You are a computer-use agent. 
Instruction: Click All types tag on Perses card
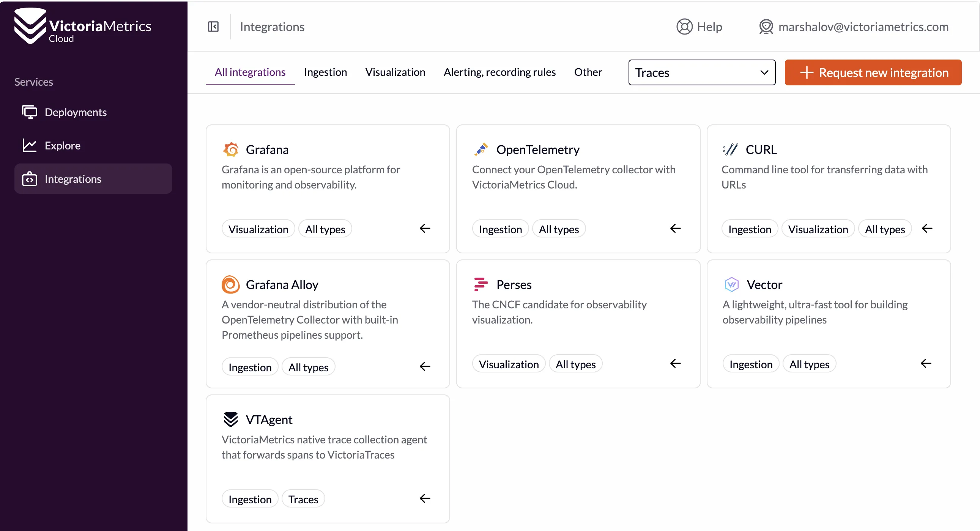tap(576, 364)
